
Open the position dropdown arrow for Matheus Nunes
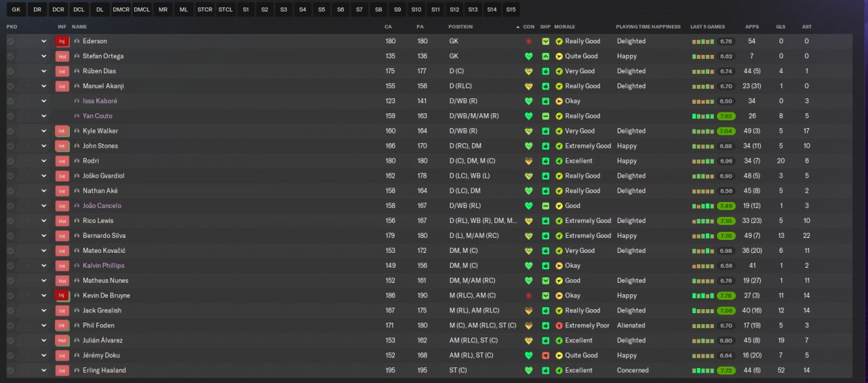tap(43, 281)
